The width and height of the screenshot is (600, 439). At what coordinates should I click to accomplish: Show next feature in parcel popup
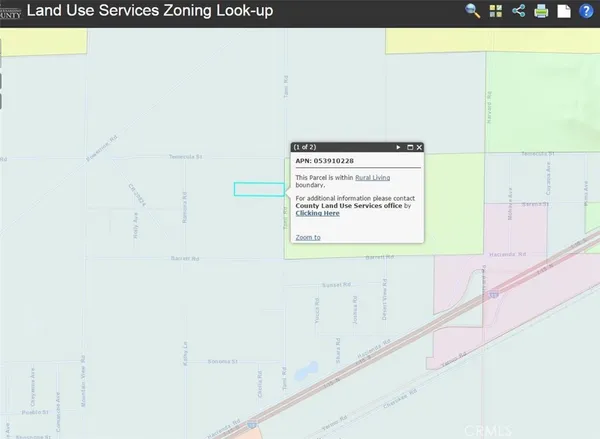[x=398, y=147]
